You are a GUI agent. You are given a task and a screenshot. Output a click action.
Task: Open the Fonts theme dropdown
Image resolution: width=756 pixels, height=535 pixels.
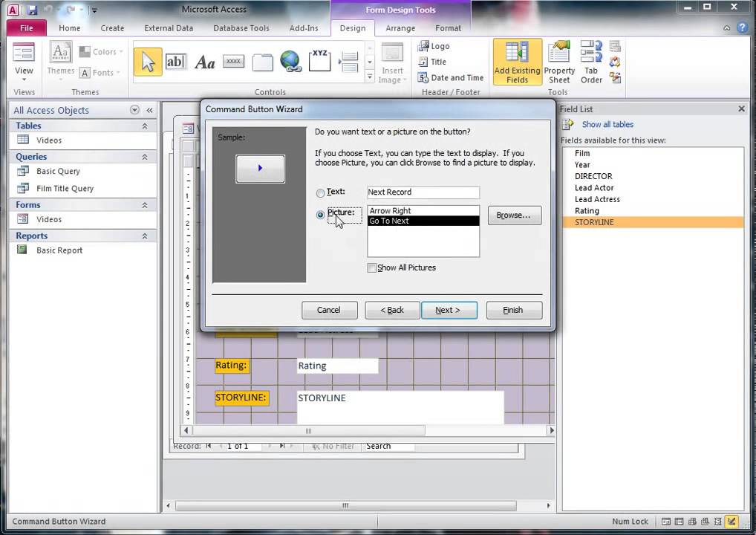(100, 72)
